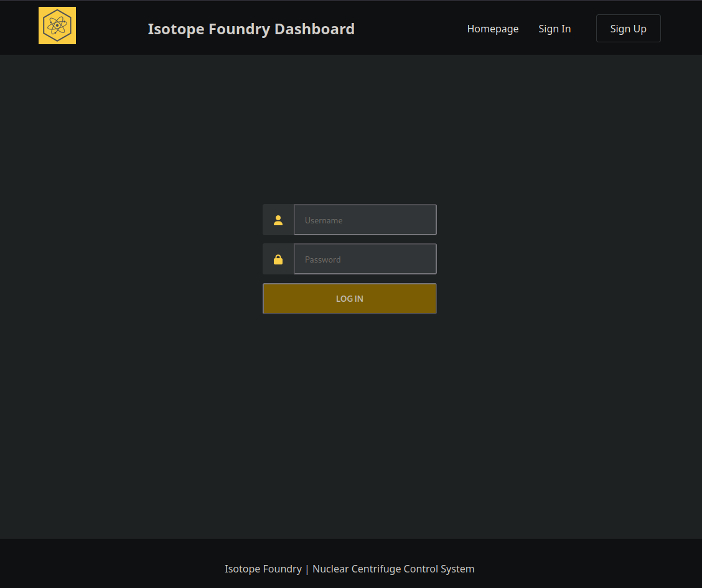The height and width of the screenshot is (588, 702).
Task: Click the yellow padlock icon beside Password
Action: click(x=278, y=259)
